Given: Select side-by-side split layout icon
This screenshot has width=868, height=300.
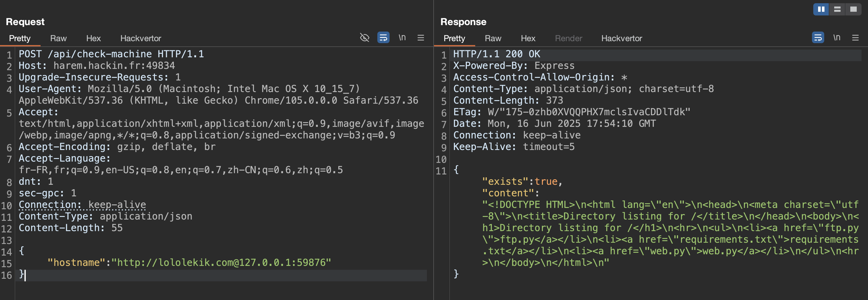Looking at the screenshot, I should click(821, 9).
